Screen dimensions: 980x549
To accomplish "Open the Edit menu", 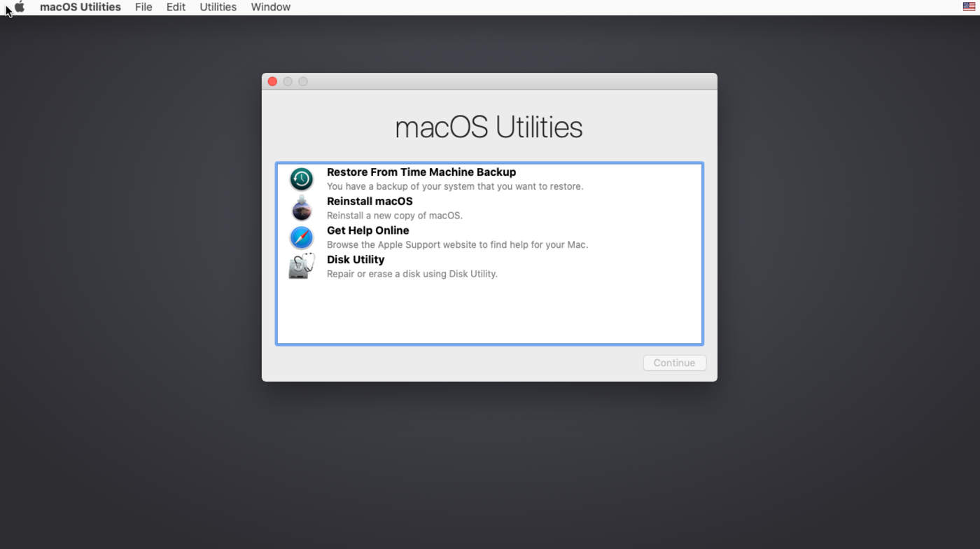I will [175, 7].
